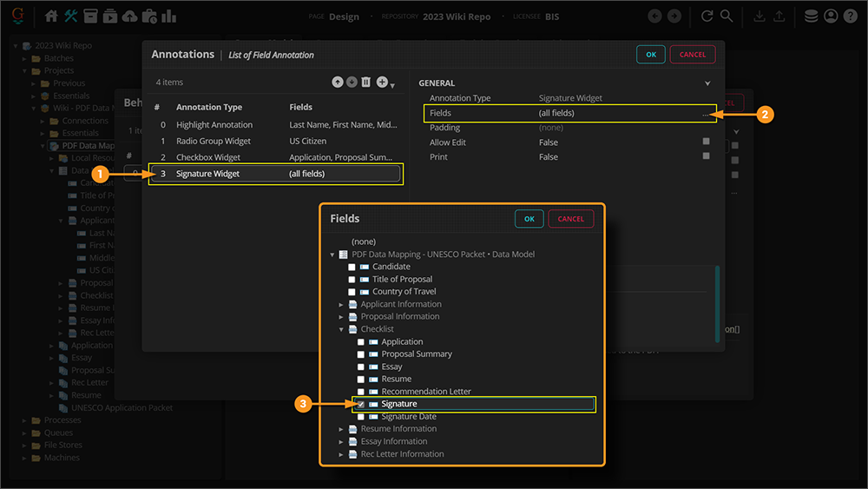
Task: Click the user account icon
Action: click(831, 17)
